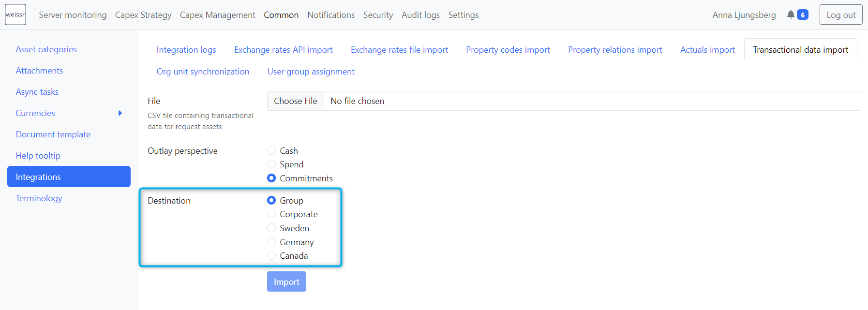Viewport: 868px width, 310px height.
Task: Select Integrations in the sidebar
Action: point(69,177)
